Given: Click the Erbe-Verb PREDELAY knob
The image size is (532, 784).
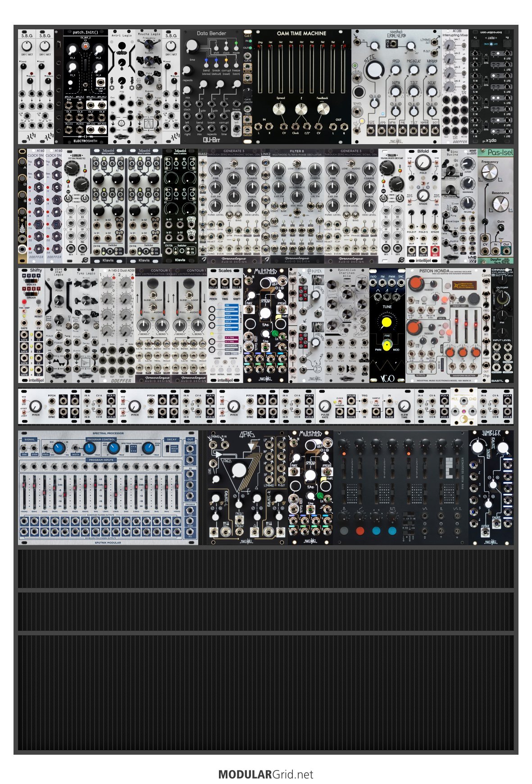Looking at the screenshot, I should pyautogui.click(x=414, y=69).
